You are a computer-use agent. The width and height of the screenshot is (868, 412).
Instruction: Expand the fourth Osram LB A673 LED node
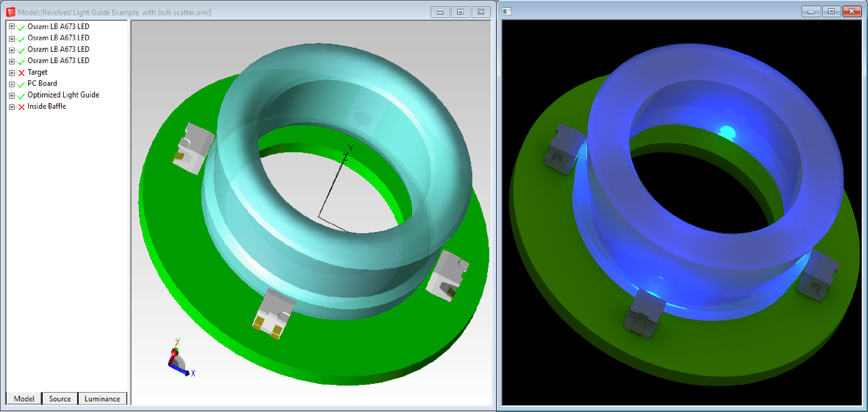click(12, 61)
